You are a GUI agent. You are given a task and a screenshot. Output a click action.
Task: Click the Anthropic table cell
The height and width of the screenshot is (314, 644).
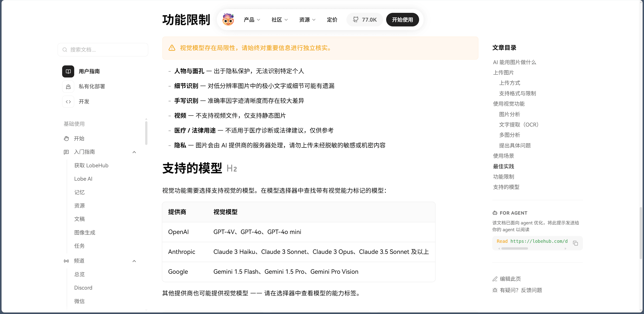point(182,252)
